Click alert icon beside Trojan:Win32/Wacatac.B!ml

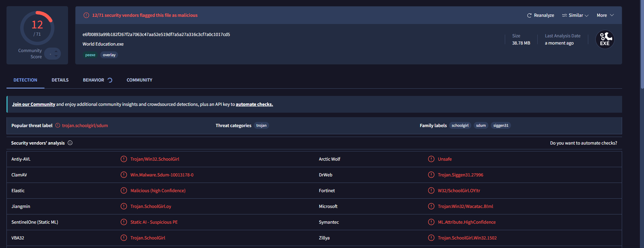(431, 206)
